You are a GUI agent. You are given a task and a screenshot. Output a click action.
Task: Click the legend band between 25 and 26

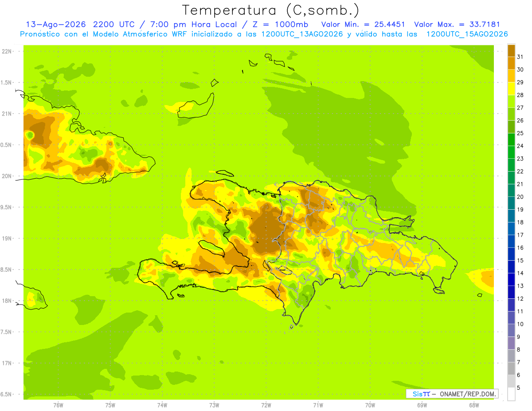[x=511, y=127]
